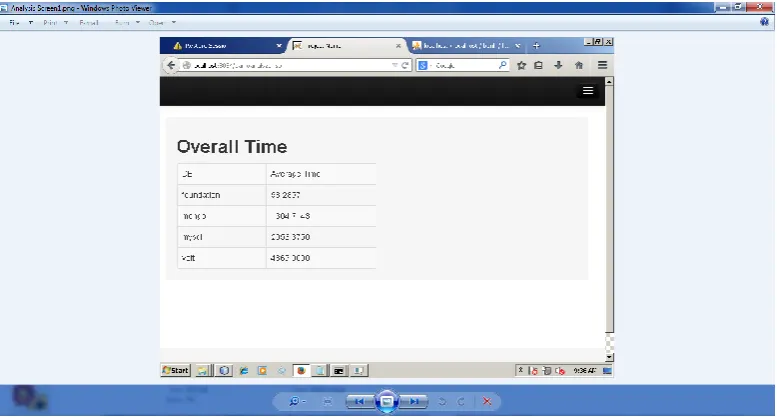Delete the photo with red X
The width and height of the screenshot is (777, 418).
[x=487, y=401]
